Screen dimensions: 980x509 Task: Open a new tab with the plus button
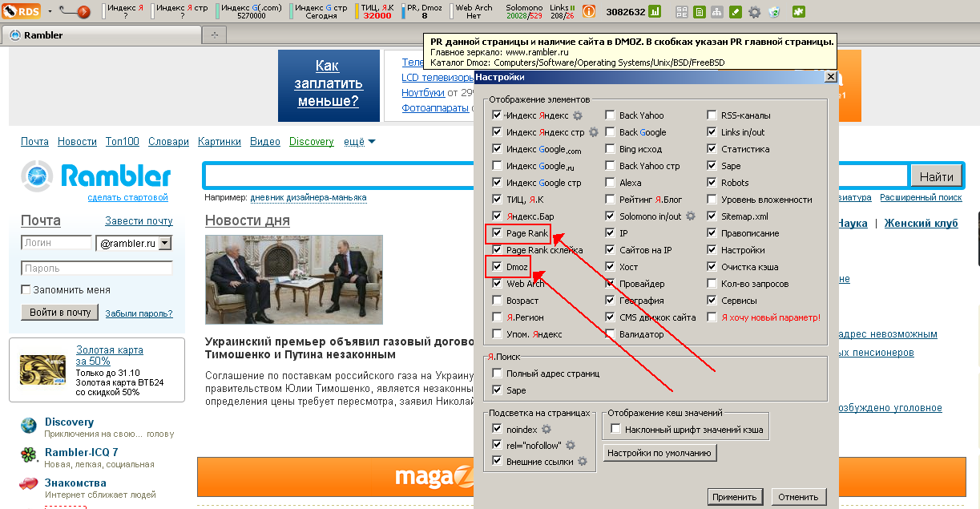click(x=214, y=35)
